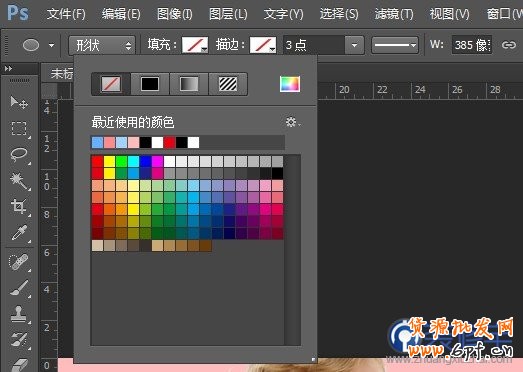Select the Clone Stamp tool
Image resolution: width=523 pixels, height=372 pixels.
(19, 314)
